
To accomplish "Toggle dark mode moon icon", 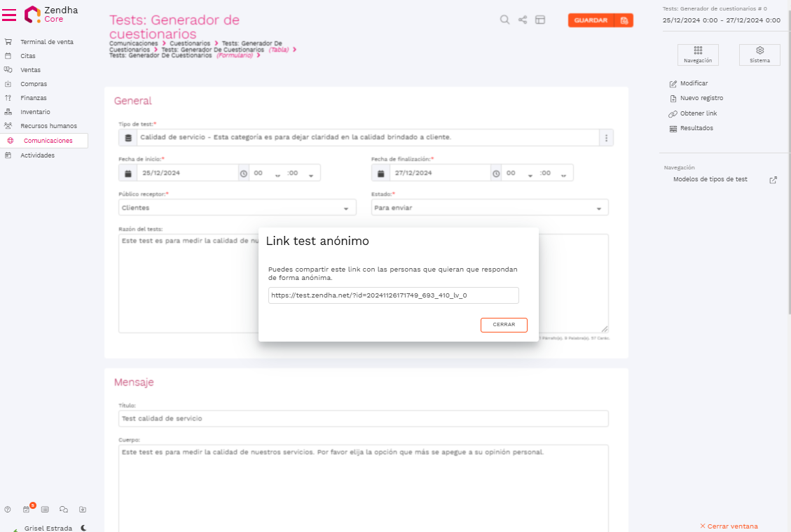I will point(84,528).
